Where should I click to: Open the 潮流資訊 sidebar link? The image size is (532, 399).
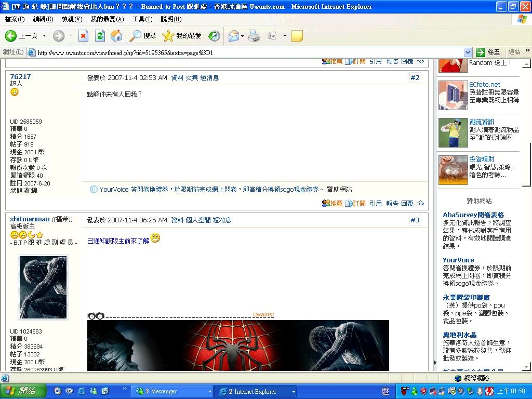tap(482, 122)
